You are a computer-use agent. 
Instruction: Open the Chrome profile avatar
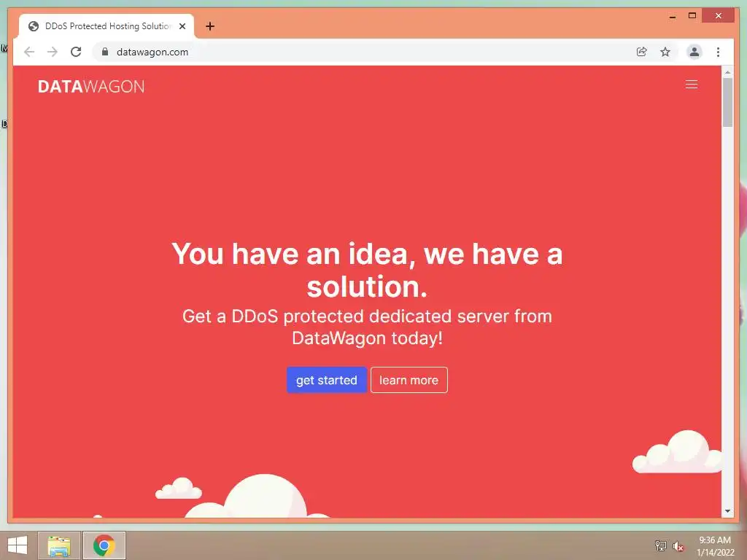coord(694,52)
